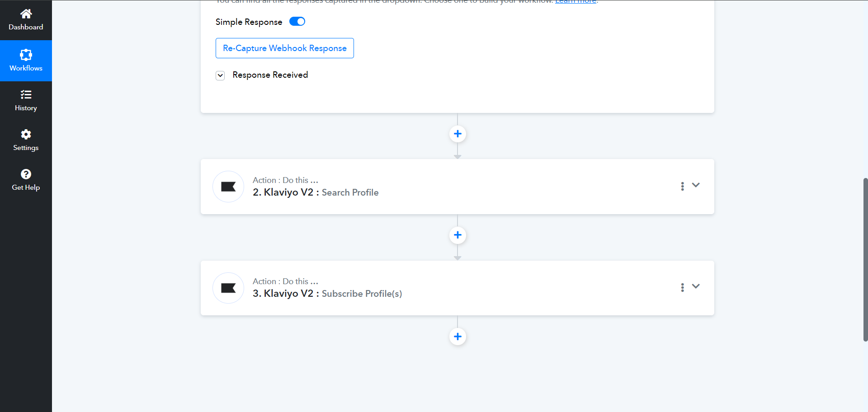
Task: Expand the Klaviyo V2 Search Profile step
Action: (x=696, y=185)
